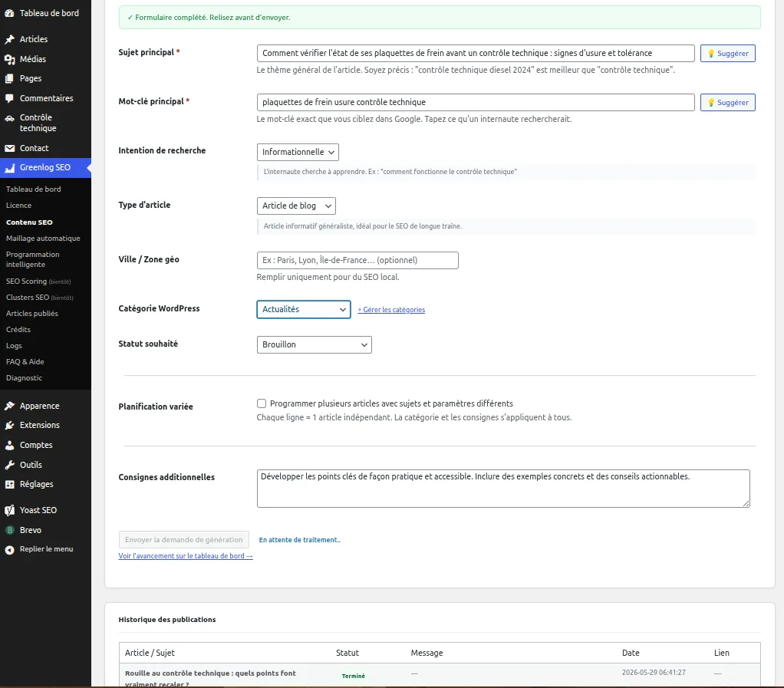
Task: Open Contenu SEO submenu item
Action: pos(29,222)
